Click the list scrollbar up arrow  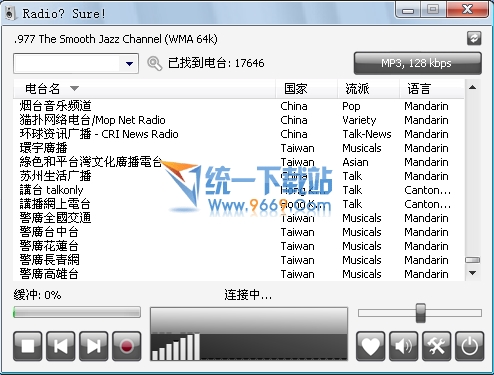tap(472, 88)
